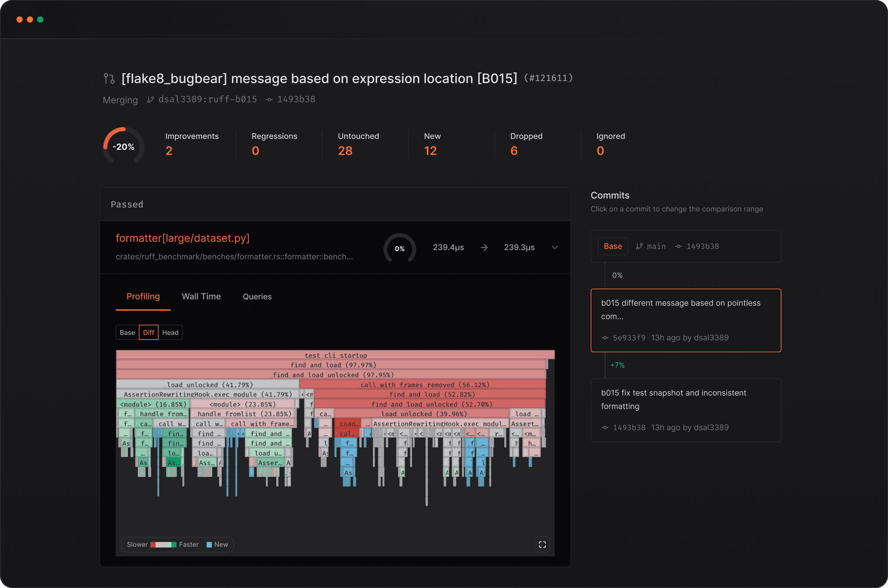Click the branch icon before dsal3389:ruff-b015
This screenshot has height=588, width=888.
(x=150, y=99)
